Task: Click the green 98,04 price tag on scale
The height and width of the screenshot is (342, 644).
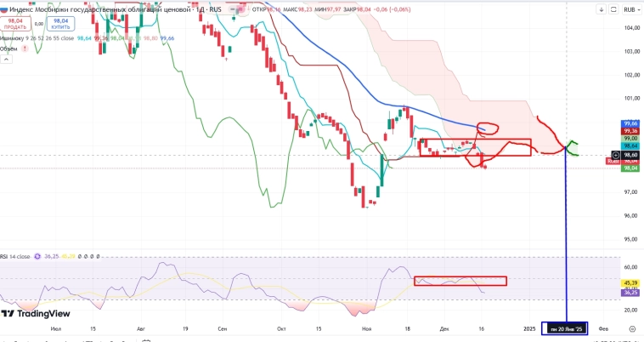Action: coord(630,168)
